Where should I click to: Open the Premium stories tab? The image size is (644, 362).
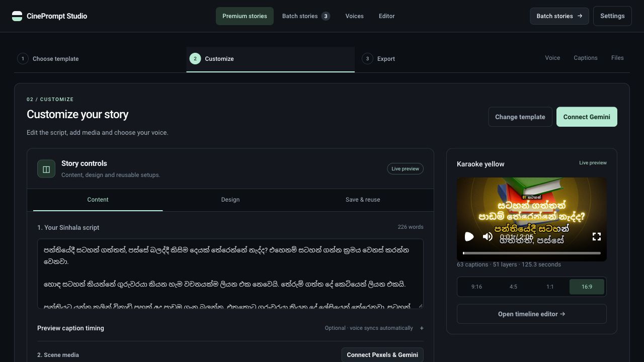245,16
